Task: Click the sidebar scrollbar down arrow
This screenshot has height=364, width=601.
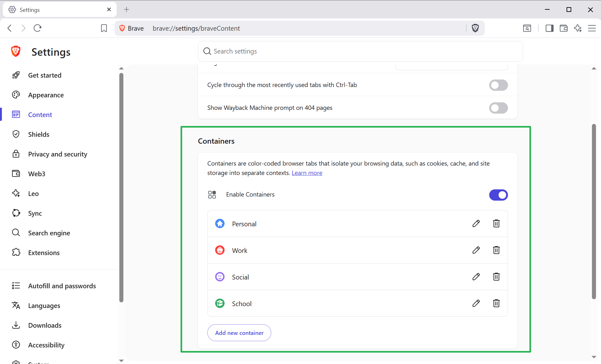Action: pos(121,361)
